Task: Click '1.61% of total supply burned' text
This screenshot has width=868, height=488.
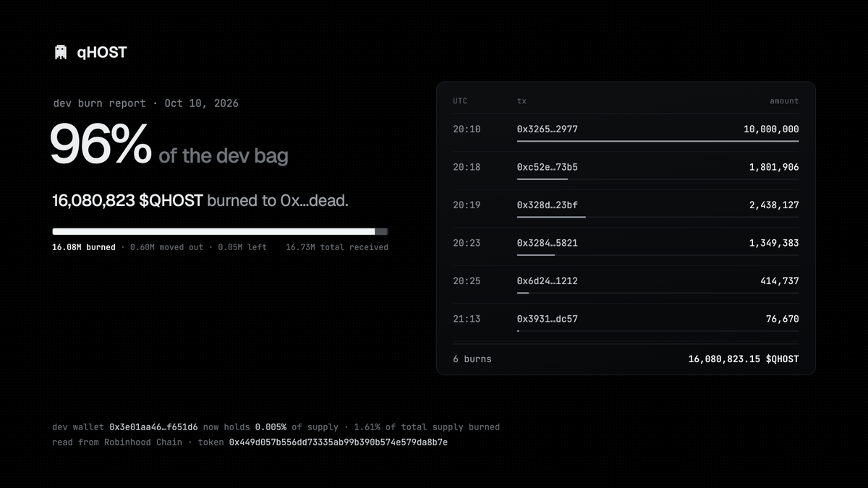Action: (x=427, y=427)
